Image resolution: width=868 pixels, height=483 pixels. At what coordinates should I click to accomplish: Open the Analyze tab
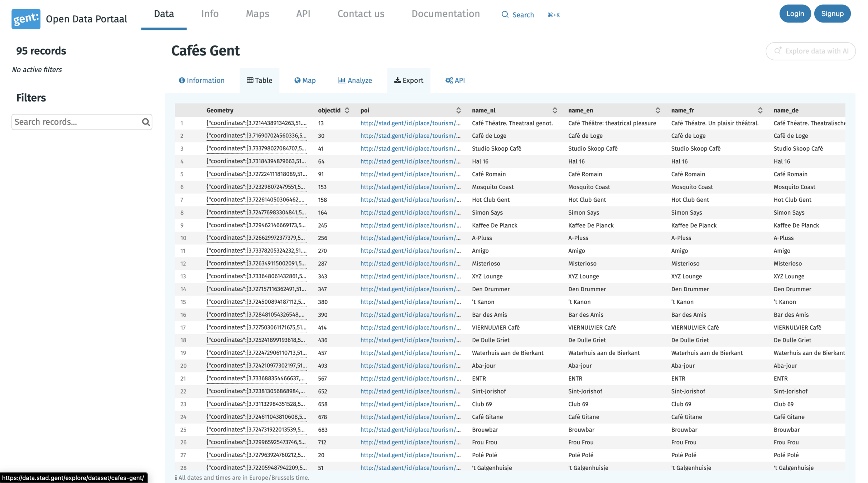(x=355, y=80)
